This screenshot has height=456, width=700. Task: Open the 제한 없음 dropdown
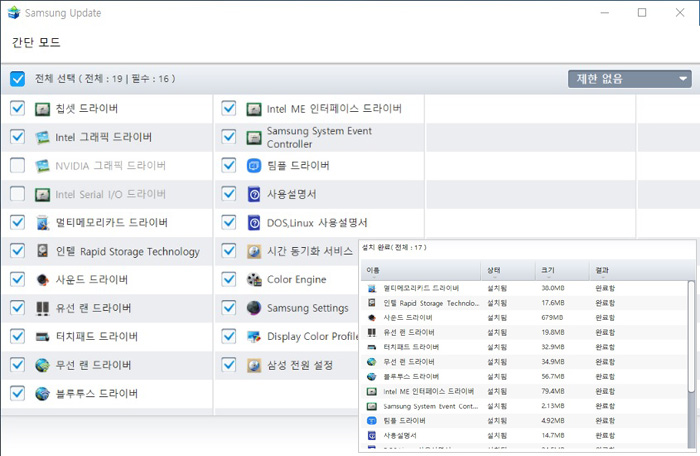[630, 79]
